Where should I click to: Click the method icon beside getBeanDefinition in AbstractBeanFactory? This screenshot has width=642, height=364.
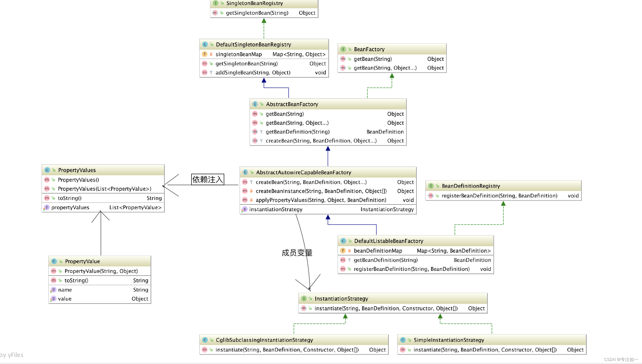[255, 132]
